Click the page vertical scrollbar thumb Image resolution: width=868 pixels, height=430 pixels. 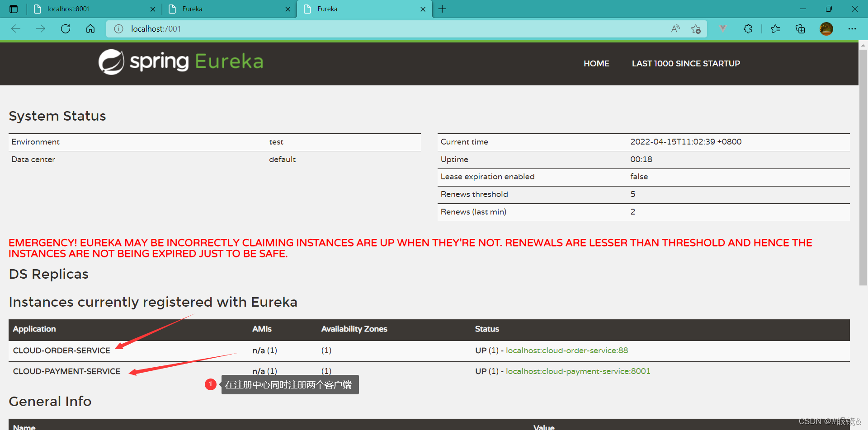click(863, 167)
